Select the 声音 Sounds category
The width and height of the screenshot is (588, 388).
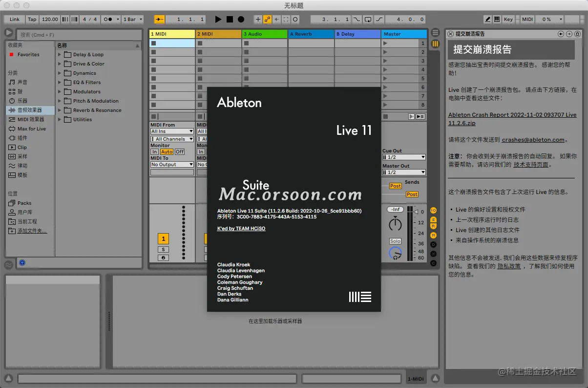click(x=22, y=82)
